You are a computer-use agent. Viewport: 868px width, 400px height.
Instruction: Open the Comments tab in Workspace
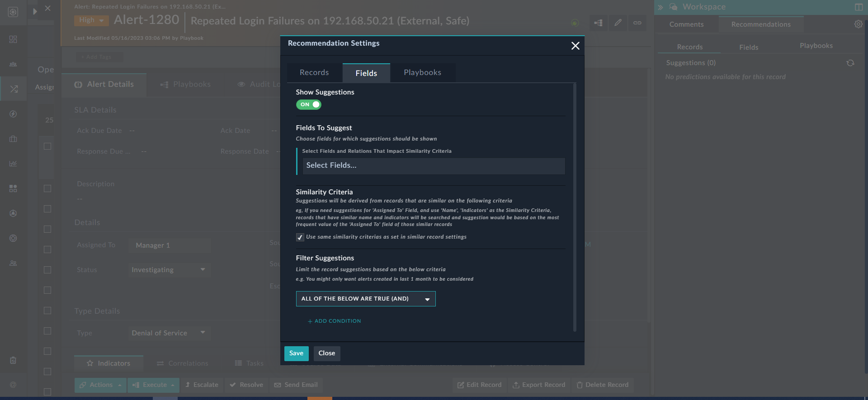pyautogui.click(x=686, y=24)
